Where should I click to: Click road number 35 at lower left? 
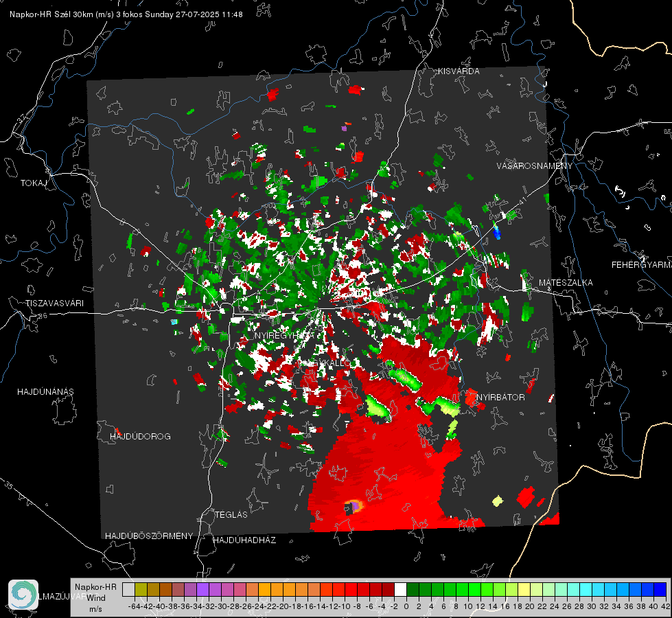pyautogui.click(x=8, y=485)
